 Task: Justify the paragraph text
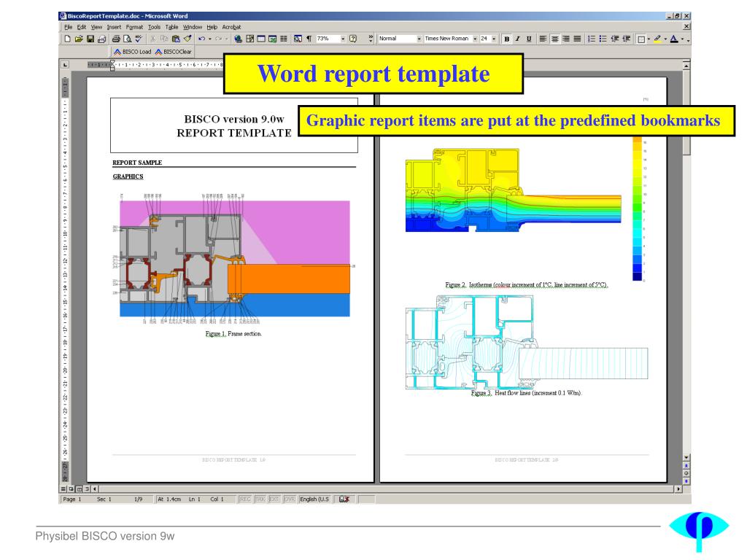pyautogui.click(x=578, y=39)
